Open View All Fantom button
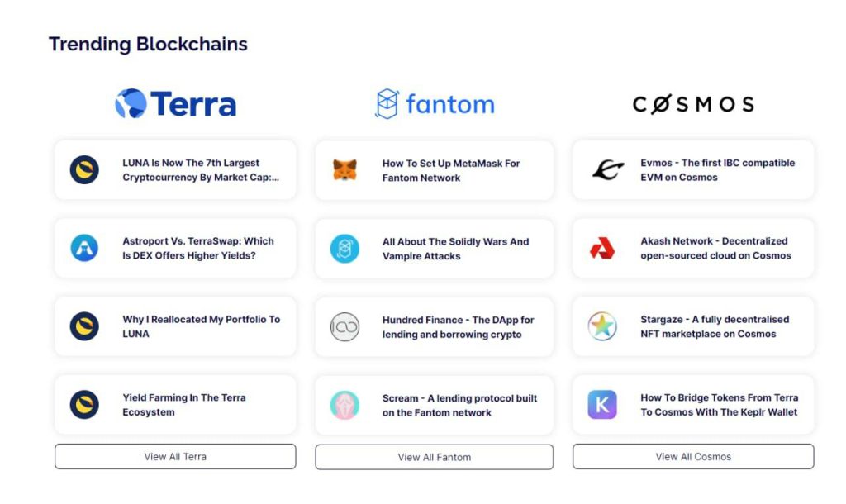The height and width of the screenshot is (504, 846). [435, 457]
